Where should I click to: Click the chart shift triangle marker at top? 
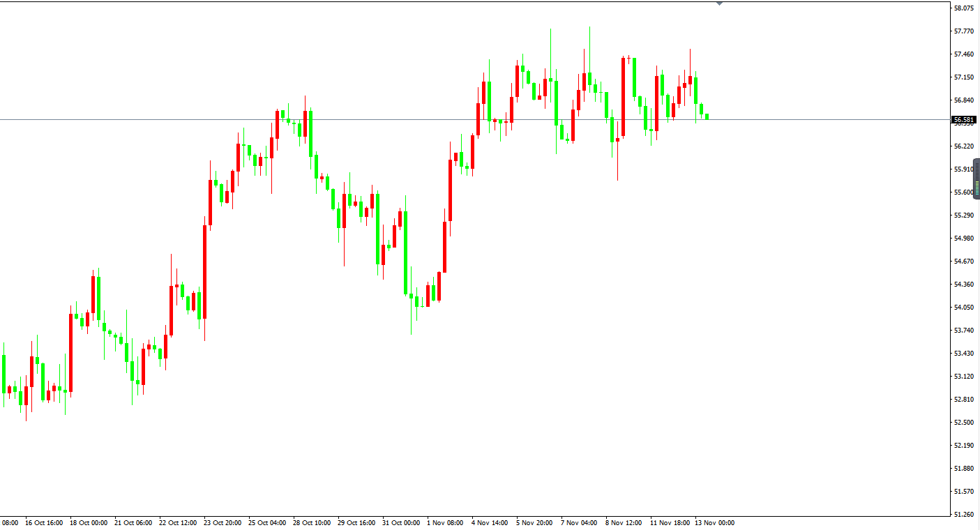(719, 3)
